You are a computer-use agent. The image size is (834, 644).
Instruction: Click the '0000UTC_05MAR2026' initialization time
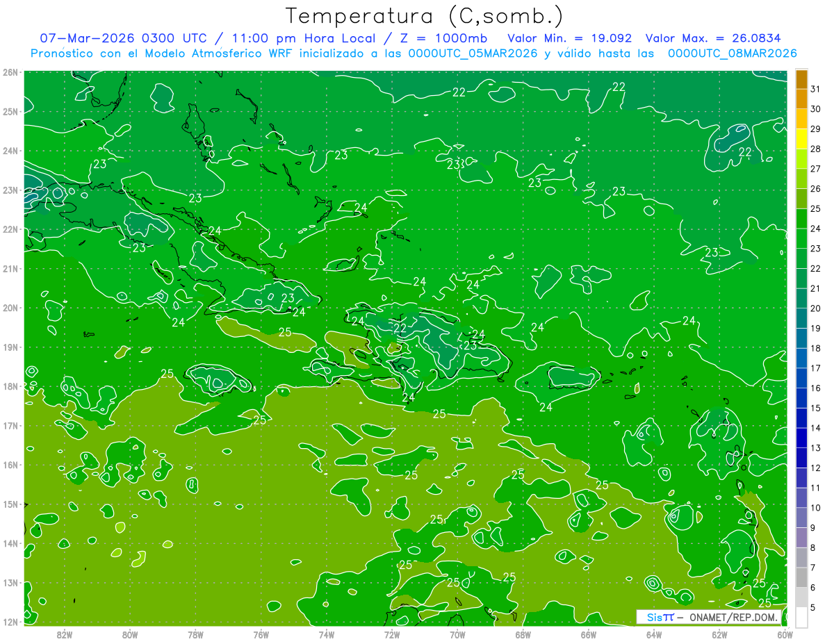473,53
